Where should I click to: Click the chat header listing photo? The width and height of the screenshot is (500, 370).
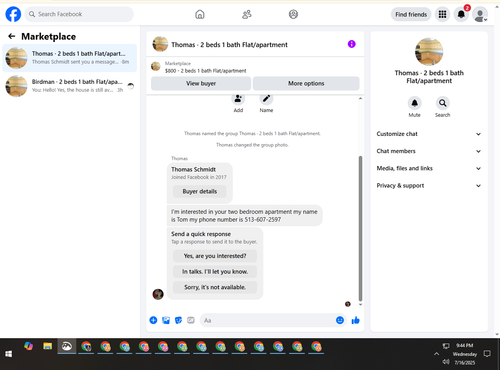(160, 44)
